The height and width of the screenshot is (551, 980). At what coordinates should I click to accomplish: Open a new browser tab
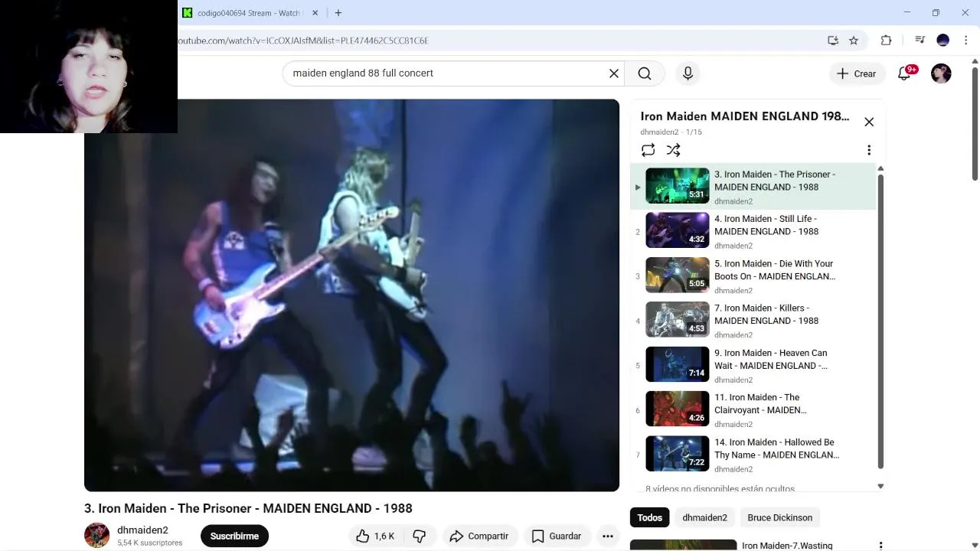point(338,13)
